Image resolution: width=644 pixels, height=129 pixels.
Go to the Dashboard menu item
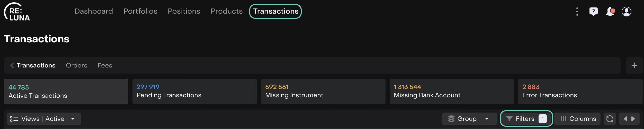click(x=94, y=11)
